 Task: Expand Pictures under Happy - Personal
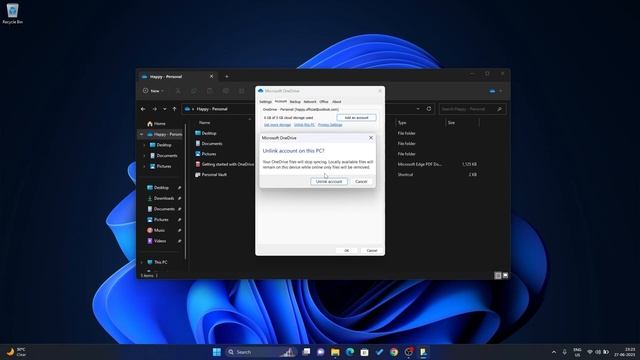[x=144, y=166]
